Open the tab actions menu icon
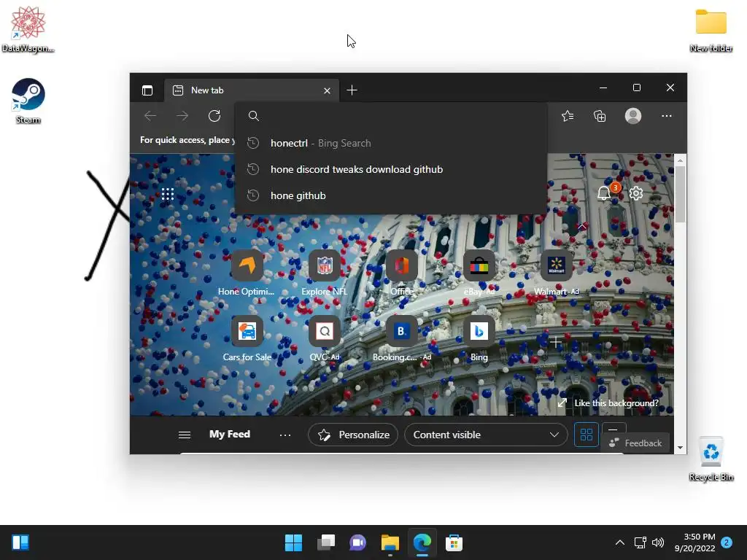747x560 pixels. coord(147,90)
